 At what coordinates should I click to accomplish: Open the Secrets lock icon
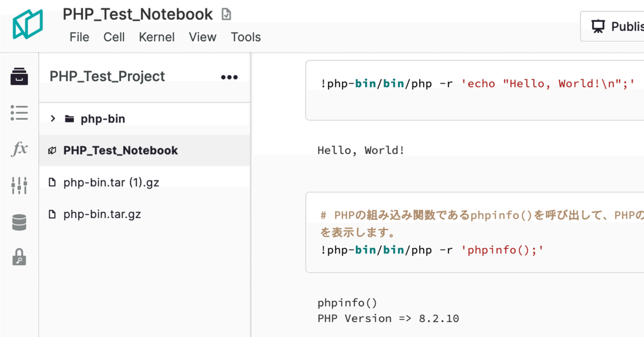[19, 258]
